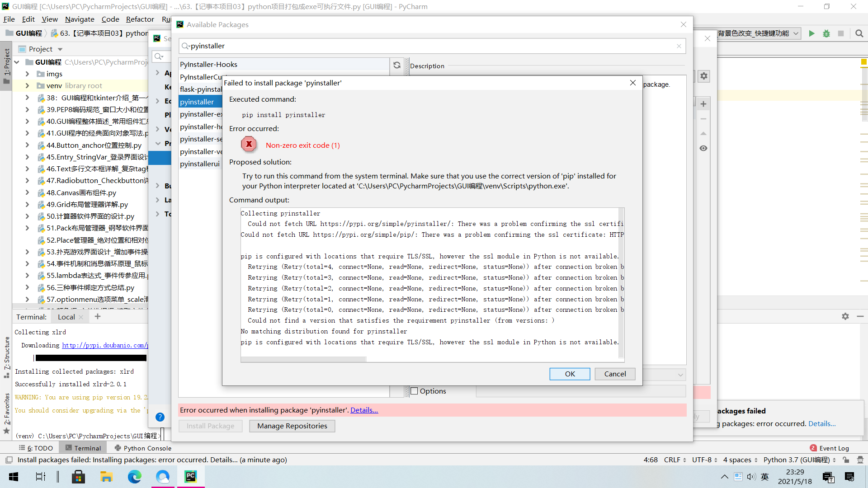
Task: Expand the Project view dropdown
Action: click(60, 49)
